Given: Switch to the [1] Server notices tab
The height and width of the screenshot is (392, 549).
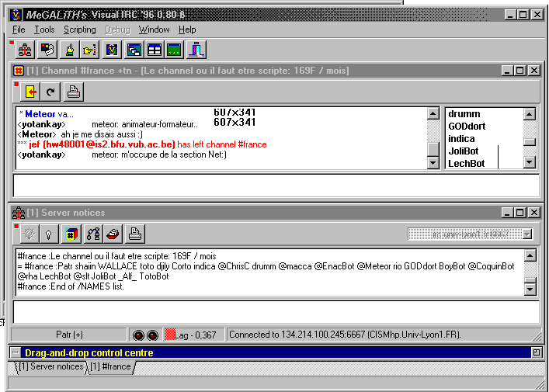Looking at the screenshot, I should pyautogui.click(x=50, y=366).
